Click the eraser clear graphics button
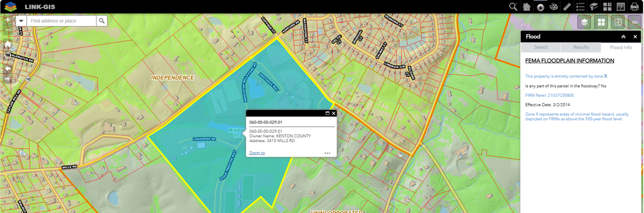Screen dimensions: 644x213 (x=634, y=22)
